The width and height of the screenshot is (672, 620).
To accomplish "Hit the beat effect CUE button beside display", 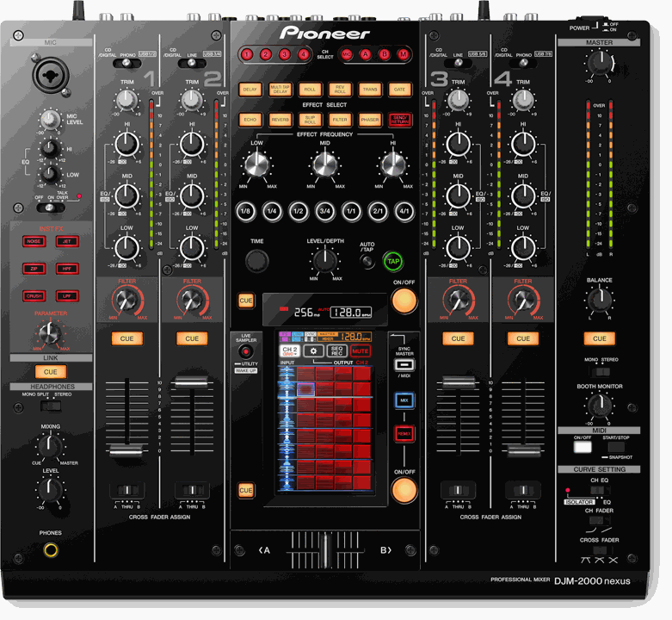I will pos(245,301).
